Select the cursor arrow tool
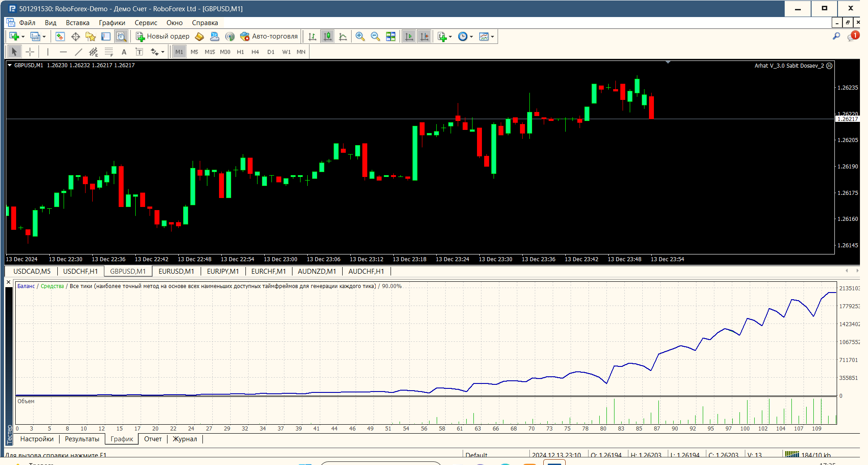The width and height of the screenshot is (868, 465). (14, 52)
